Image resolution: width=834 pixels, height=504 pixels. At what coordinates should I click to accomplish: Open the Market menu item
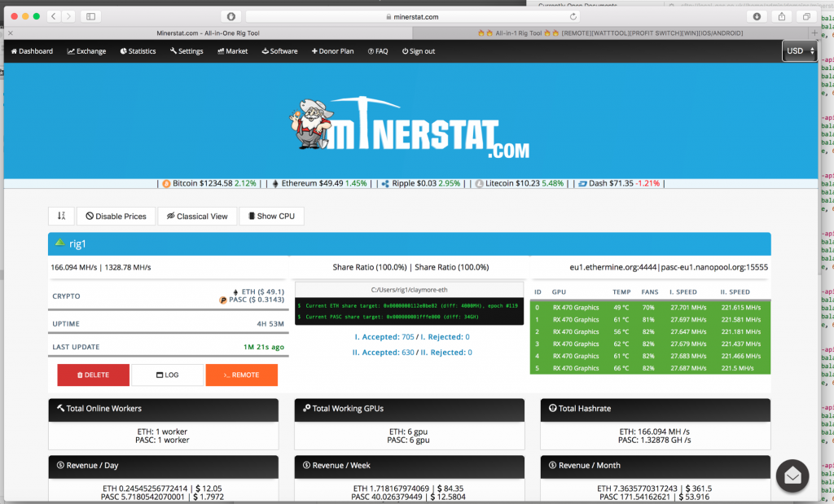(x=232, y=51)
